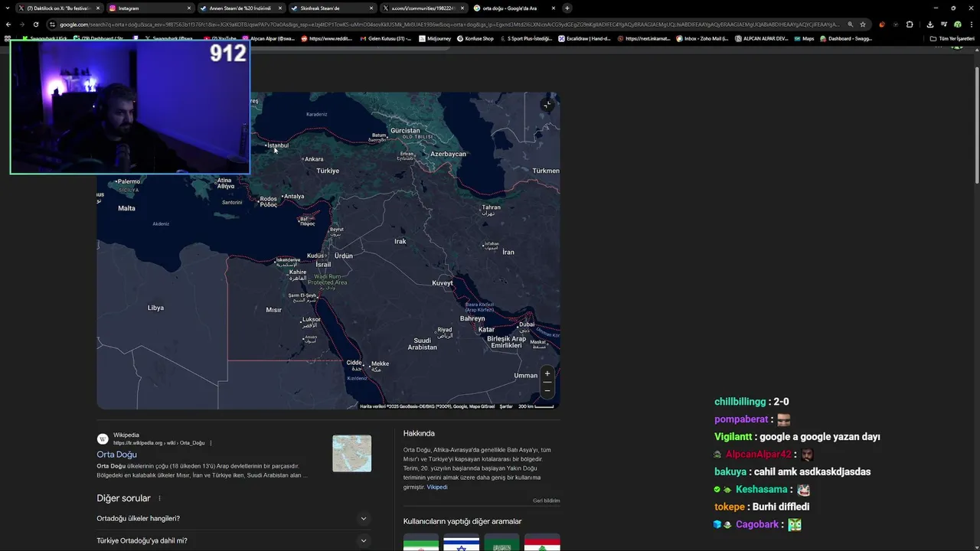Open the Extensions puzzle icon
The image size is (980, 551).
pyautogui.click(x=910, y=24)
